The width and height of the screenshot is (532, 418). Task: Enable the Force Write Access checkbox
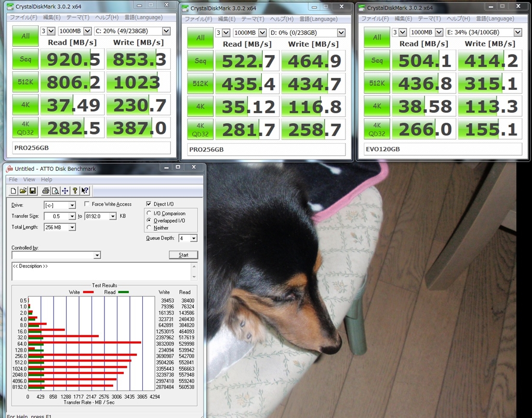point(87,204)
